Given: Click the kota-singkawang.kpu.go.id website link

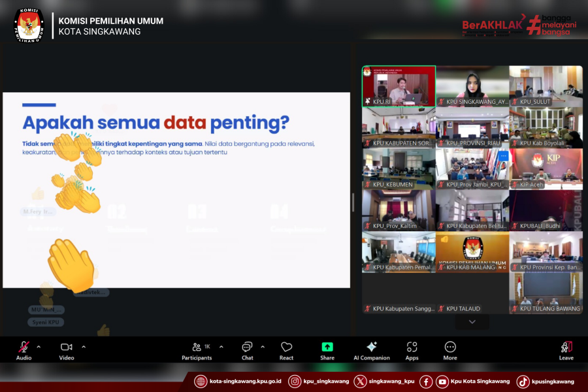Looking at the screenshot, I should [x=238, y=382].
